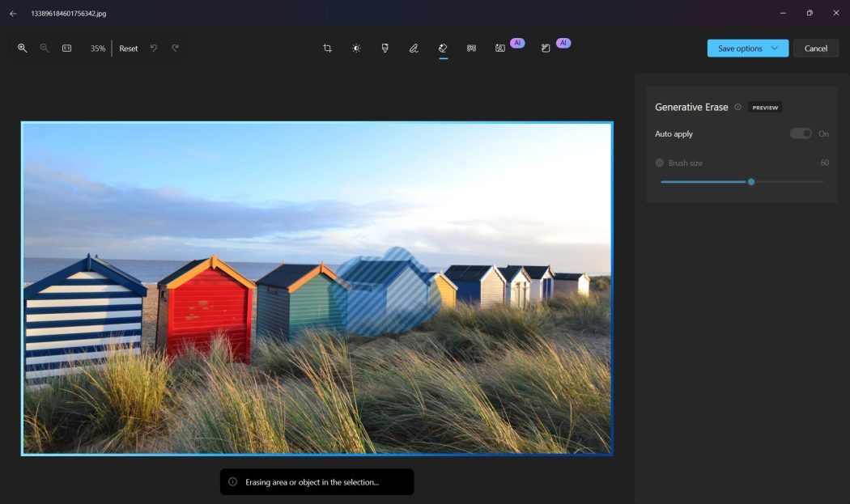The image size is (850, 504).
Task: Turn off the Auto apply toggle
Action: pos(801,133)
